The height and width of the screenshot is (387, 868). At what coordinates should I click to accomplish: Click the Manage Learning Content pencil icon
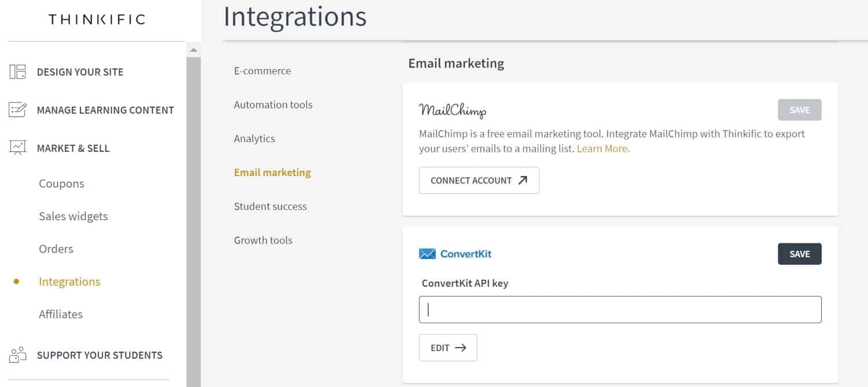click(18, 110)
